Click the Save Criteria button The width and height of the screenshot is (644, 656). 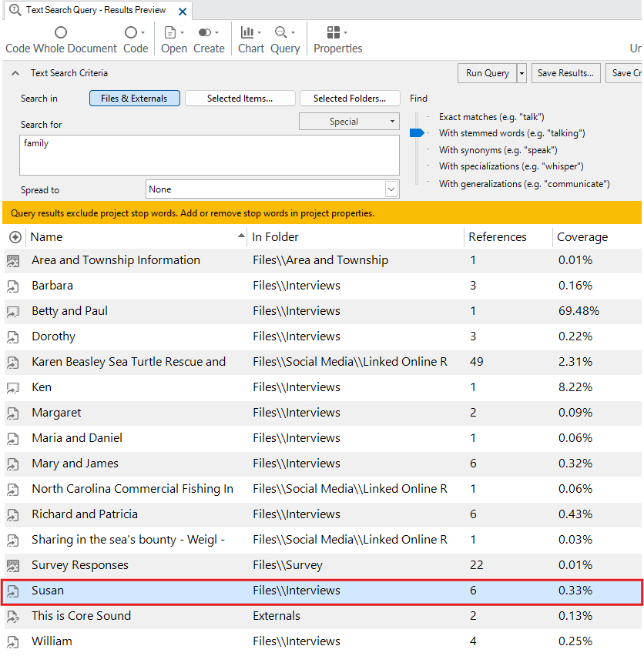625,73
